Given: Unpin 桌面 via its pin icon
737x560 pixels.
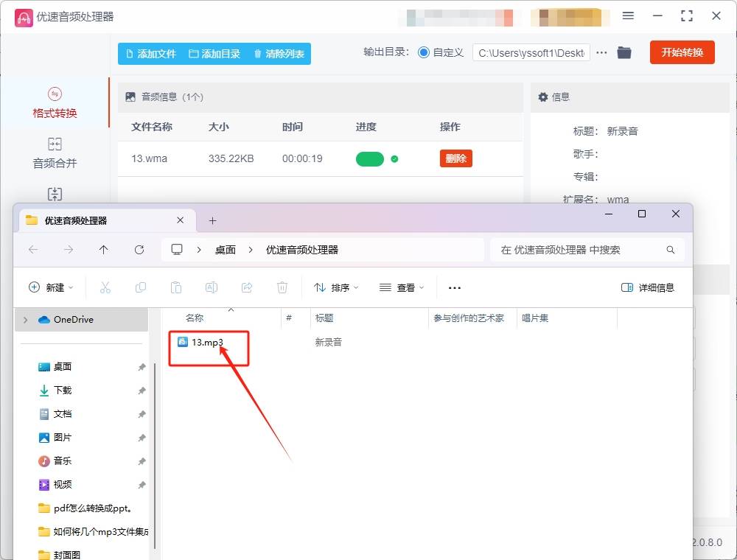Looking at the screenshot, I should (x=142, y=368).
